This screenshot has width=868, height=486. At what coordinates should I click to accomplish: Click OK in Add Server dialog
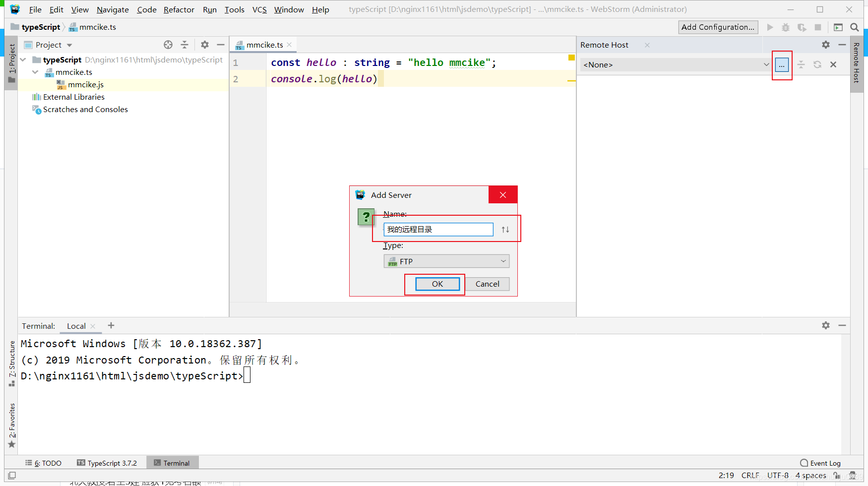(x=437, y=284)
